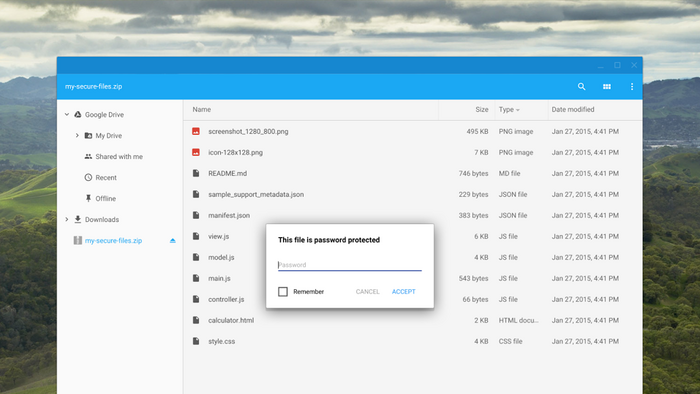This screenshot has width=700, height=394.
Task: Expand the My Drive folder chevron
Action: point(77,136)
